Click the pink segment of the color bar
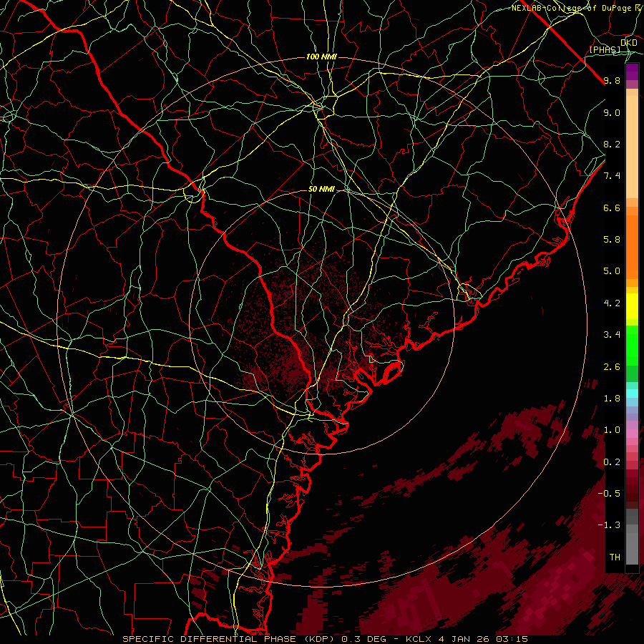Screen dimensions: 644x644 [x=632, y=434]
